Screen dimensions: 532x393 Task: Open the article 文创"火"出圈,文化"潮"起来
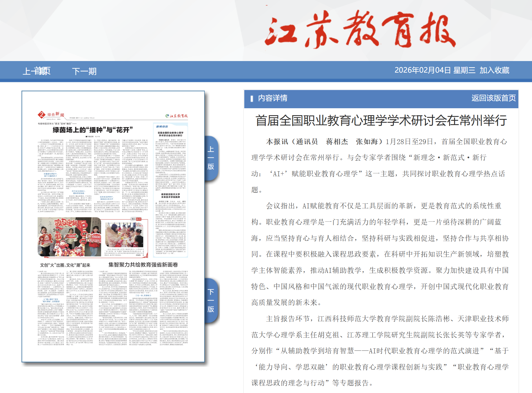(x=65, y=265)
